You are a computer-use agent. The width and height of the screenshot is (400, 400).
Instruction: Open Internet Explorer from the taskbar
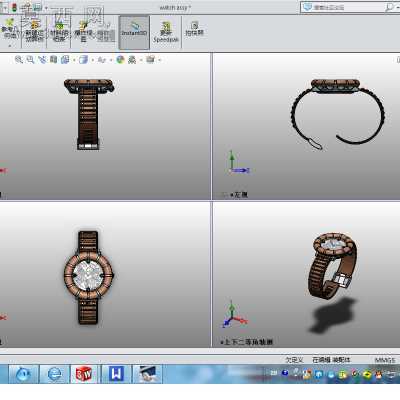(x=55, y=374)
